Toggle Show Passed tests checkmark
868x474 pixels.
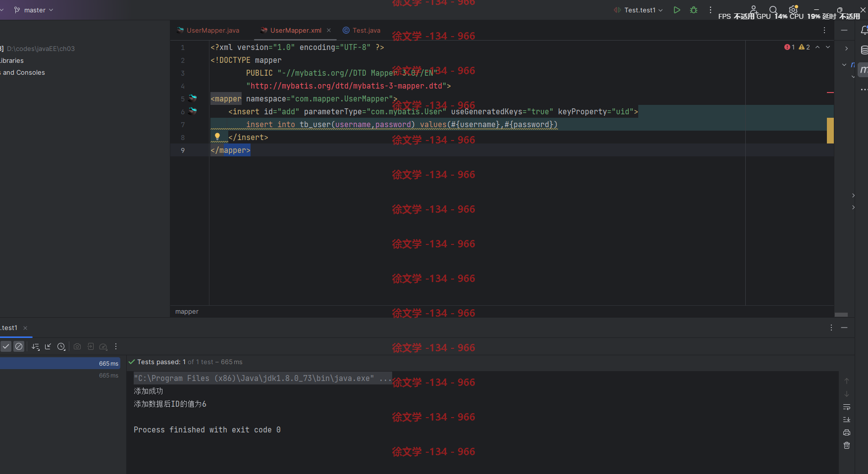pyautogui.click(x=6, y=346)
